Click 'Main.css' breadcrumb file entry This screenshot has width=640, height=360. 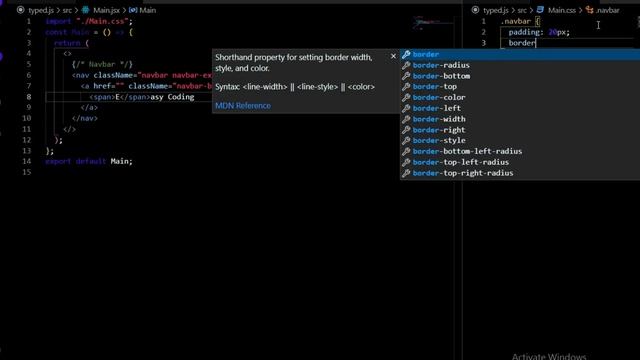562,10
